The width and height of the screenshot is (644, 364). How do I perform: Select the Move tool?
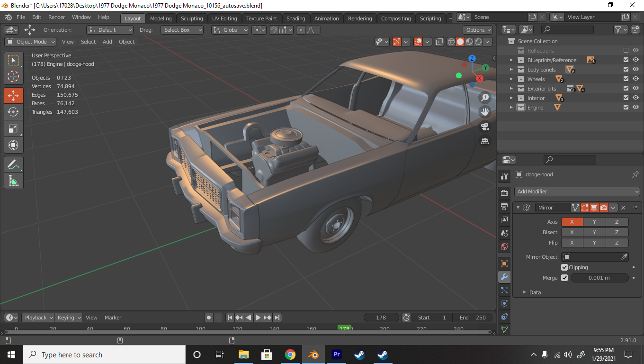click(14, 95)
